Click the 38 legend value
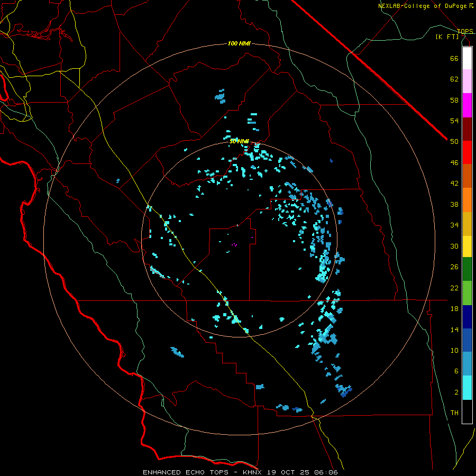 [x=454, y=204]
